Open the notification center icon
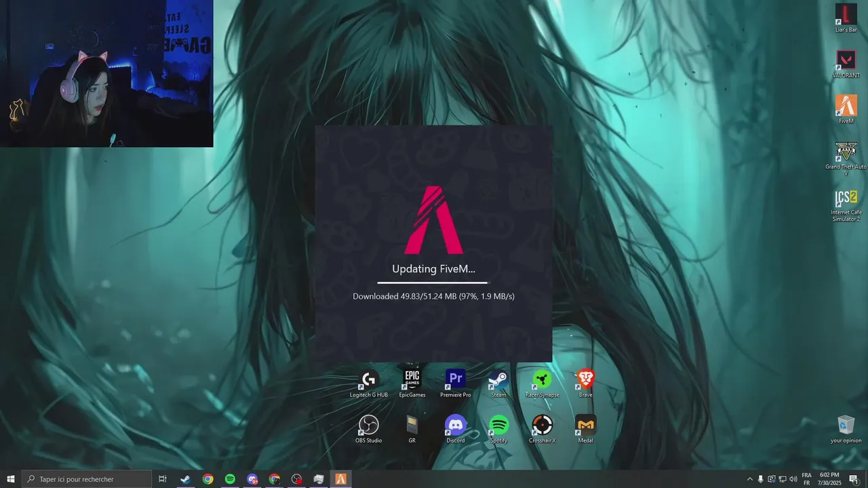868x488 pixels. (854, 479)
